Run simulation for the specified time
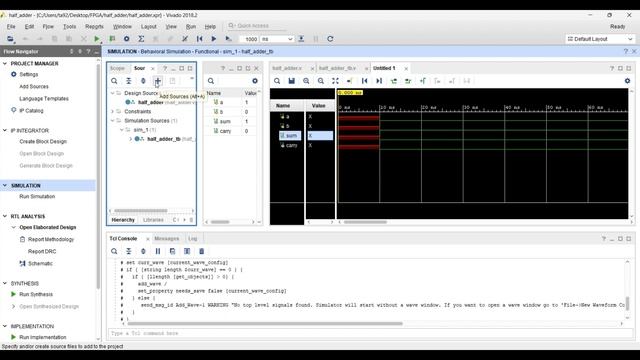Viewport: 640px width, 360px height. pyautogui.click(x=228, y=39)
